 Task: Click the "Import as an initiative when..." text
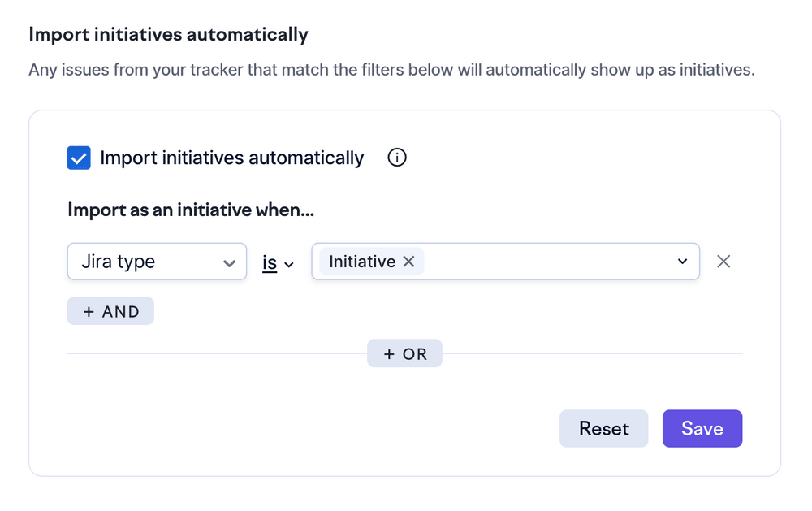click(191, 210)
